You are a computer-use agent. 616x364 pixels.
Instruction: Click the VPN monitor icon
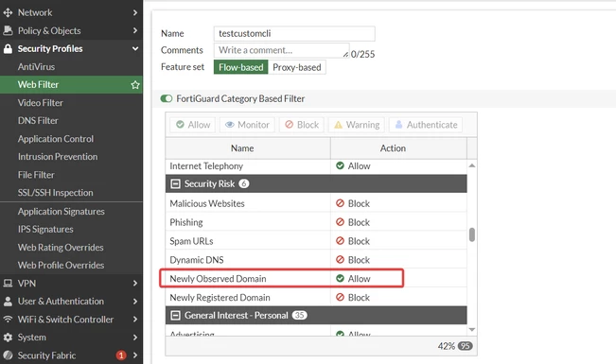tap(8, 283)
